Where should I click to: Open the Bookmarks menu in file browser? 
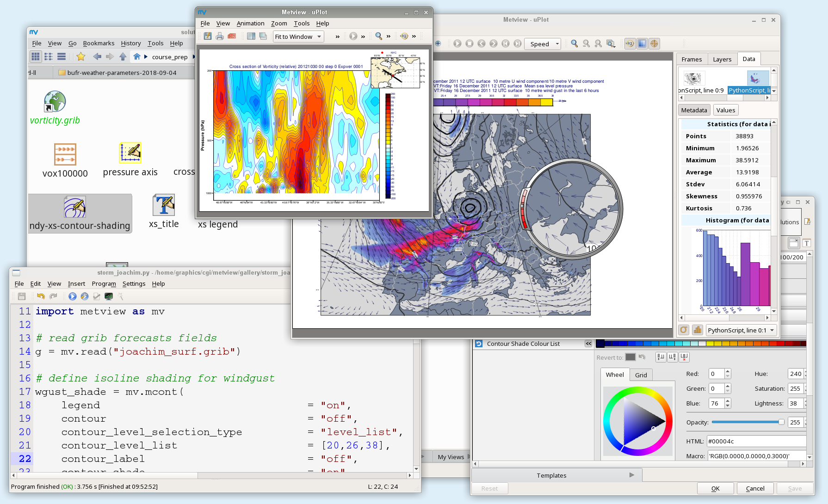(99, 43)
